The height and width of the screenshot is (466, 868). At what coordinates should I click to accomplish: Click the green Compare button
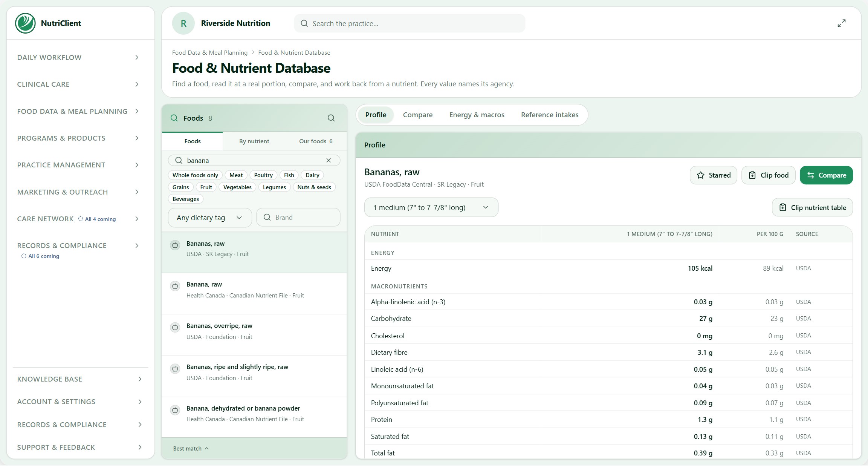(x=827, y=175)
